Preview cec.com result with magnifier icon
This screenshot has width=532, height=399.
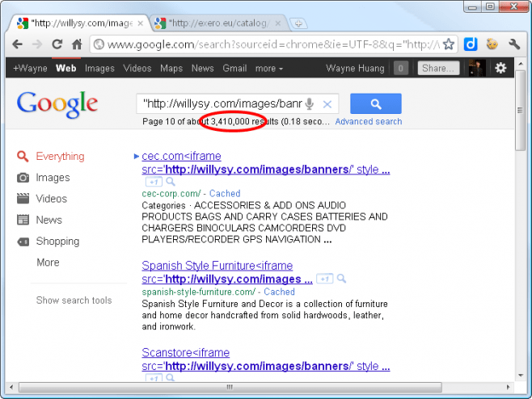click(171, 183)
